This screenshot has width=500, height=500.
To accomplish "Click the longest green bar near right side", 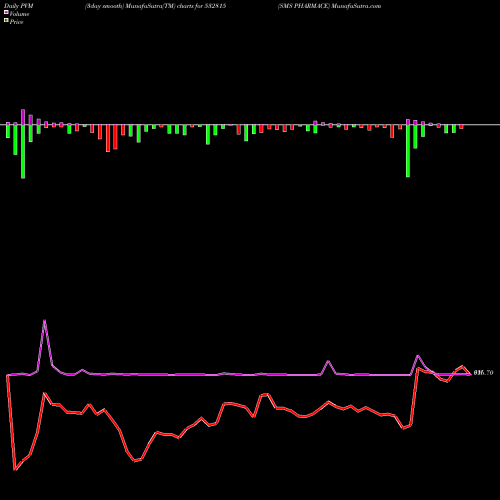I will point(408,151).
